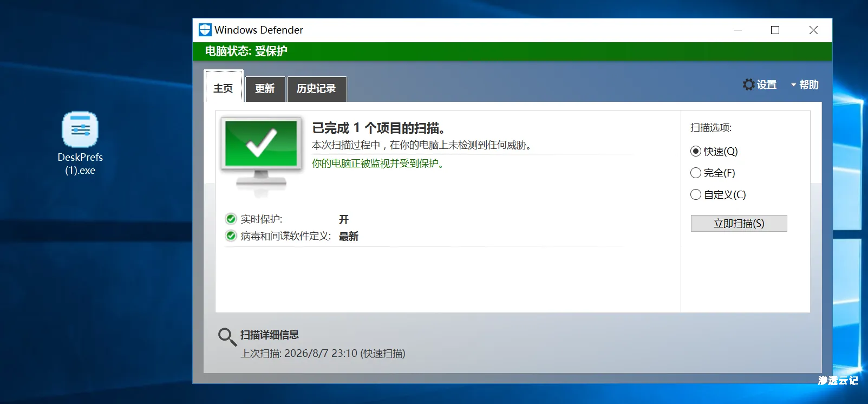Switch to the 主页 home tab
This screenshot has width=868, height=404.
click(223, 88)
